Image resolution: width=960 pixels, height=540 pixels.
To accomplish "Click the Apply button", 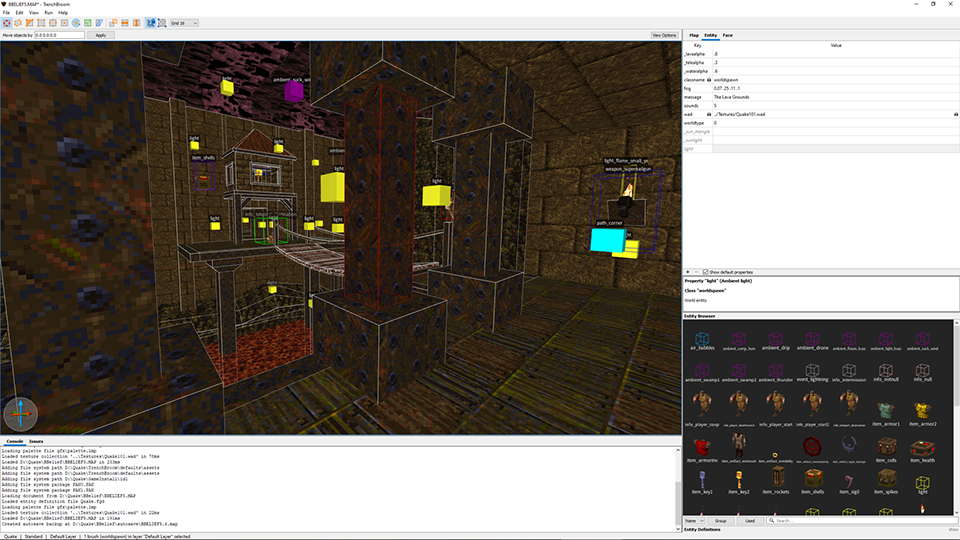I will point(100,35).
